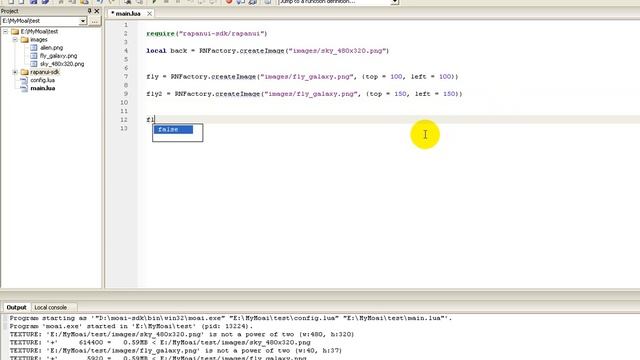Select fly_galaxy.png in project tree

point(58,56)
